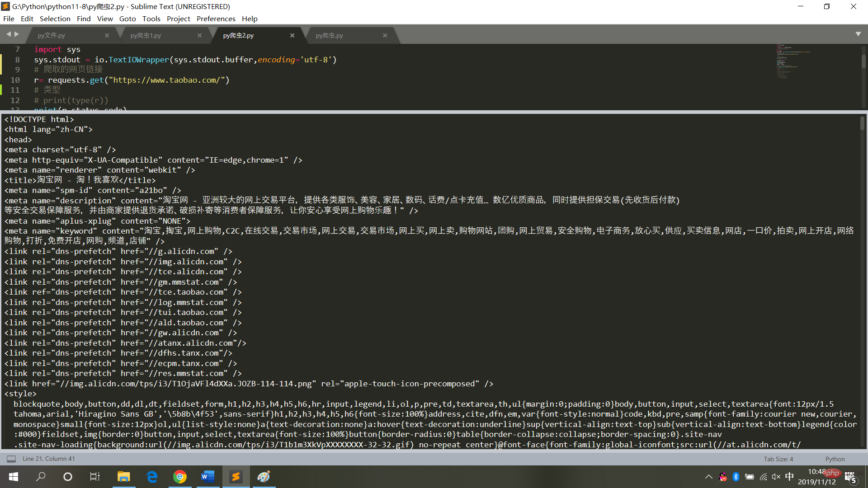Close the py爬虫1.py tab

click(199, 35)
